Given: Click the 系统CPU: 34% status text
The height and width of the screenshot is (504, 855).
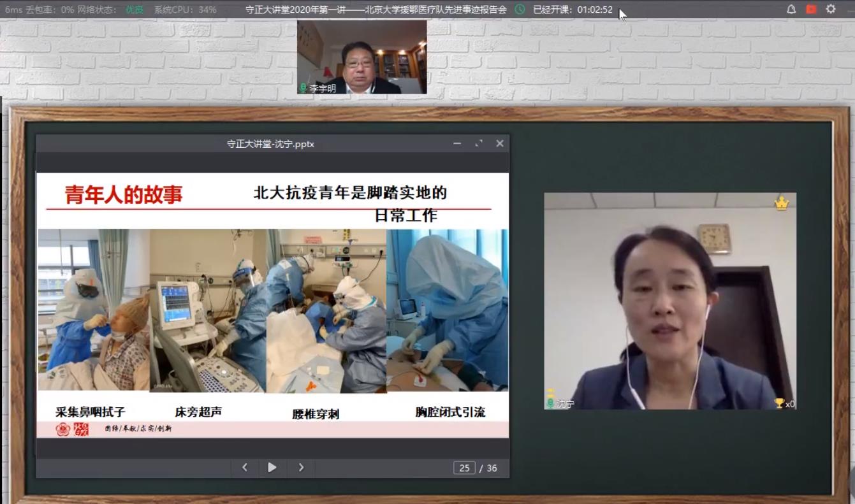Looking at the screenshot, I should pyautogui.click(x=185, y=10).
